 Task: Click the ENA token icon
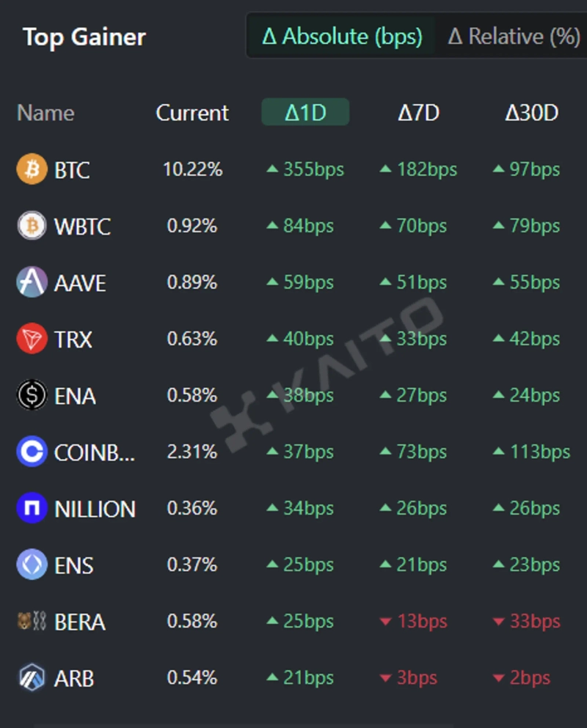click(32, 396)
